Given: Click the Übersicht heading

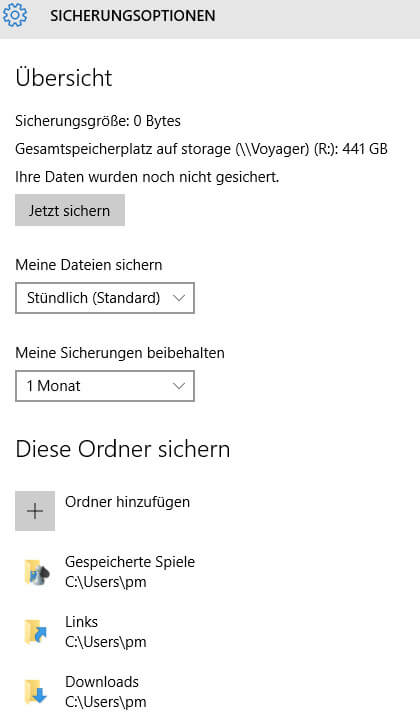Looking at the screenshot, I should coord(64,77).
